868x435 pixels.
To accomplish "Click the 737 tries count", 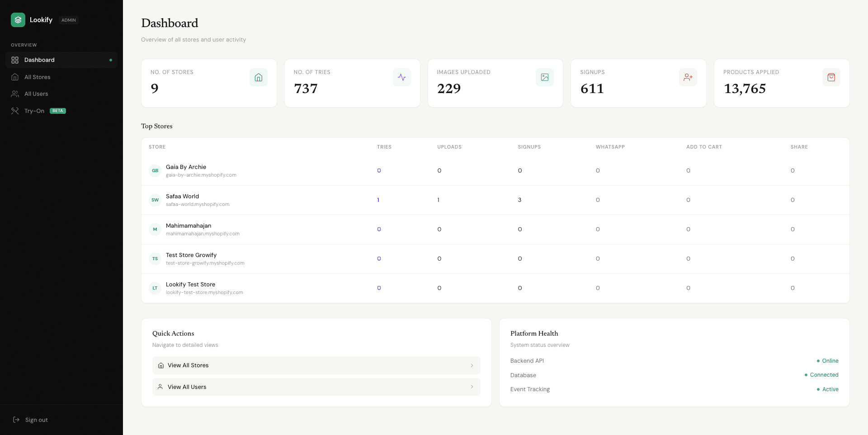I will [306, 89].
